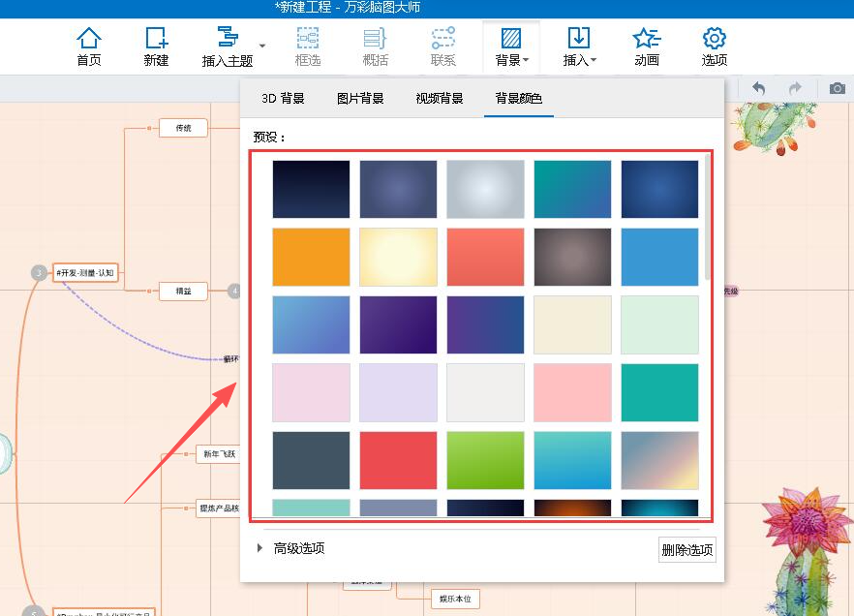This screenshot has height=616, width=854.
Task: Click the undo arrow icon
Action: point(759,88)
